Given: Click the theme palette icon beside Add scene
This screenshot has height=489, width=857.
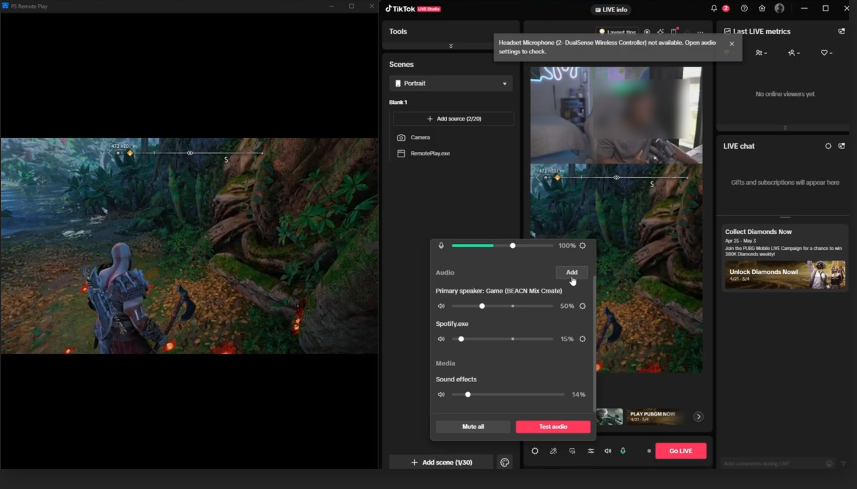Looking at the screenshot, I should tap(505, 462).
